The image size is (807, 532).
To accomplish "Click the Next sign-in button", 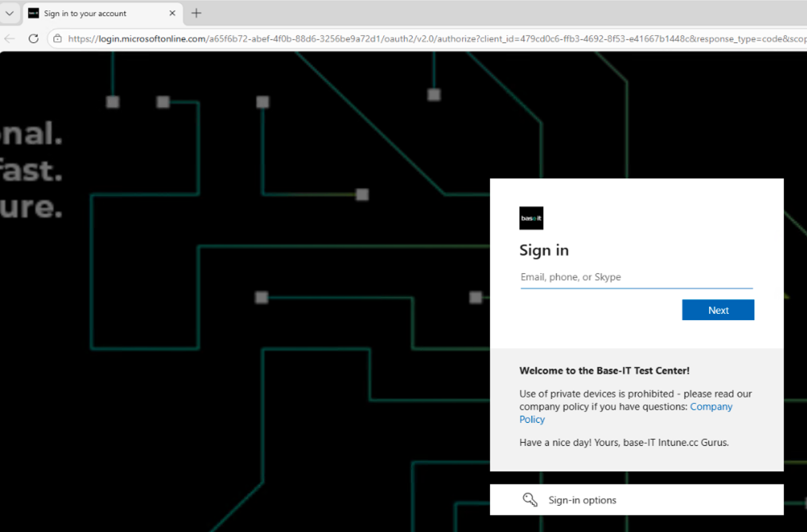I will pyautogui.click(x=717, y=310).
